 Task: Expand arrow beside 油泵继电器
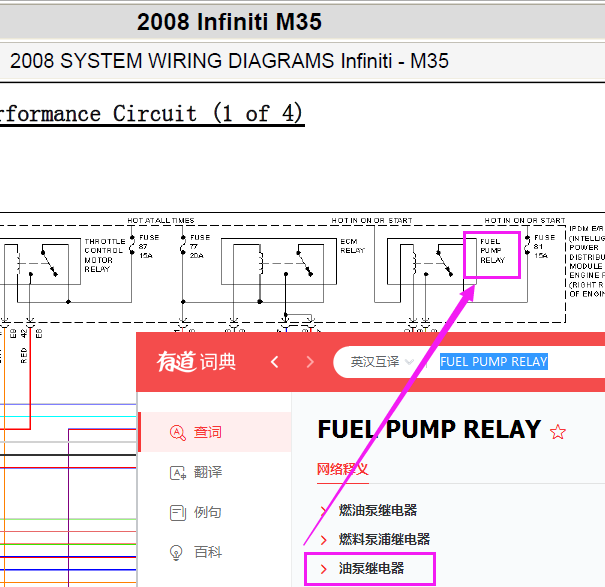click(324, 568)
